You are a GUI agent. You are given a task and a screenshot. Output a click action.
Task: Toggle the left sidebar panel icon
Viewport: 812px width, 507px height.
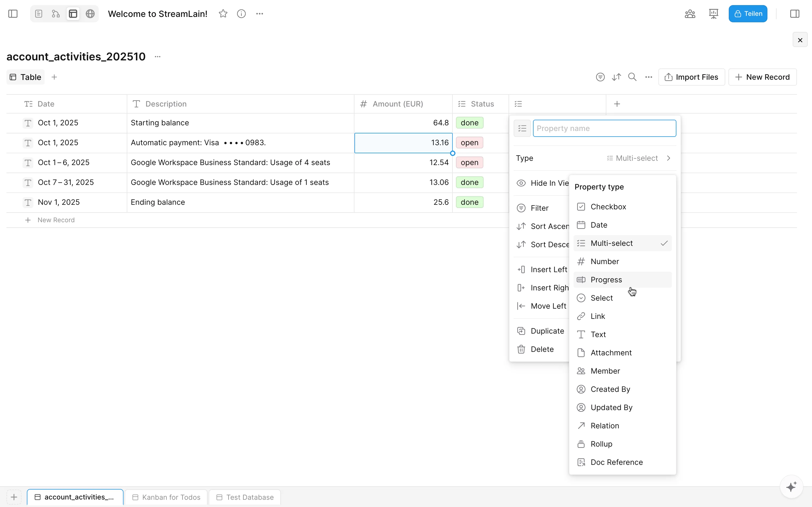pyautogui.click(x=13, y=14)
